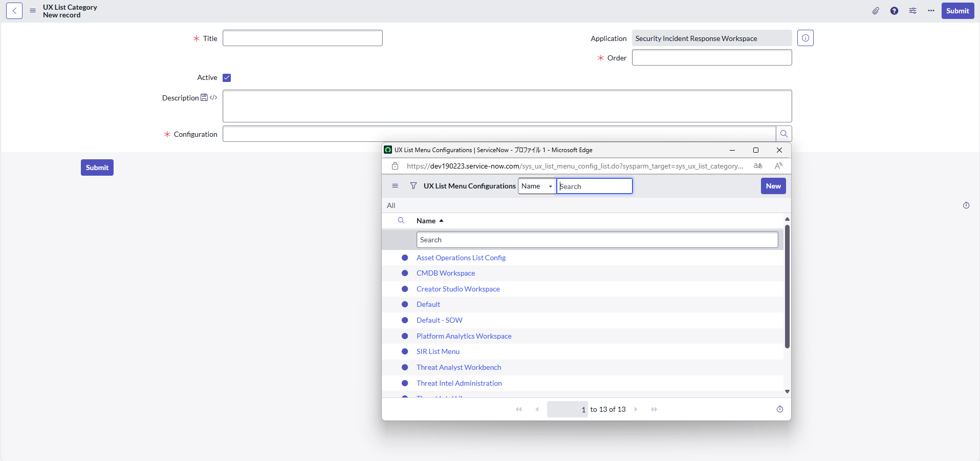This screenshot has height=461, width=980.
Task: Toggle Description code view icon
Action: [x=213, y=97]
